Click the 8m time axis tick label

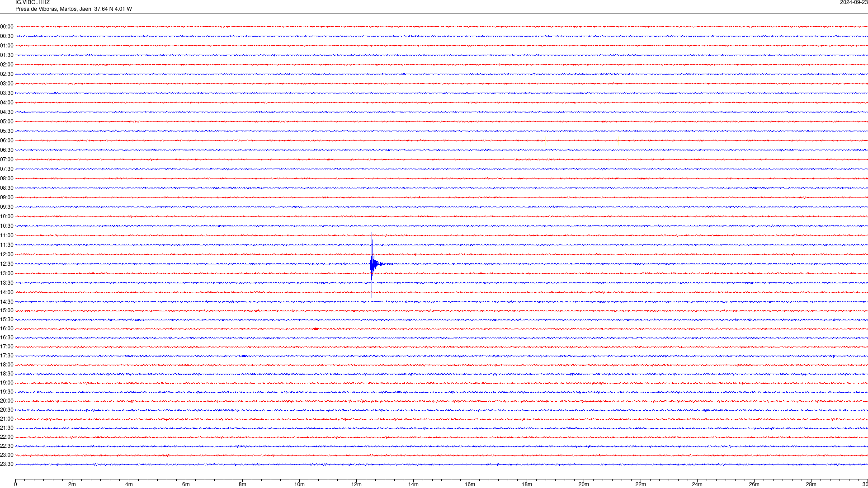point(242,484)
